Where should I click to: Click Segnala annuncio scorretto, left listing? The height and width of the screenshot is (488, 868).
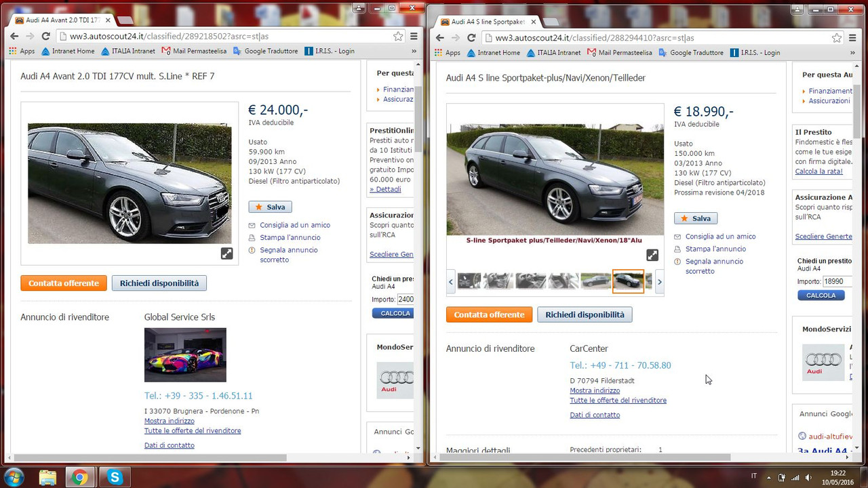point(289,255)
